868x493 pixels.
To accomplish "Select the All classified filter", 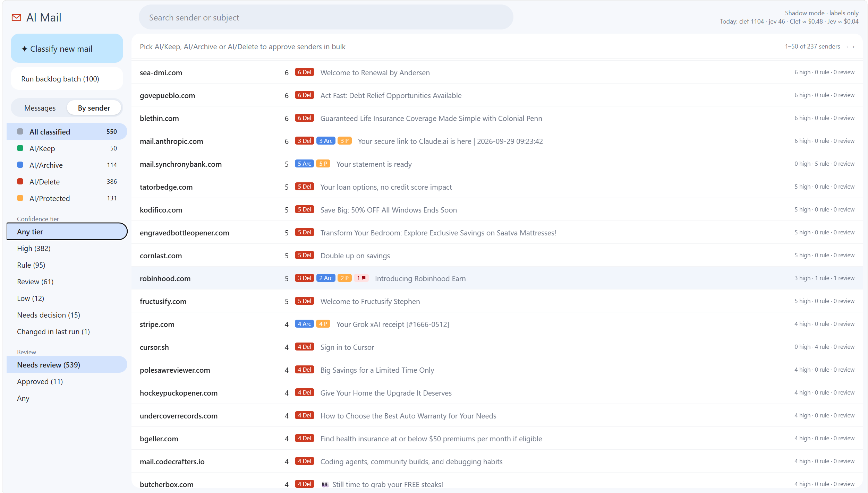I will tap(67, 132).
